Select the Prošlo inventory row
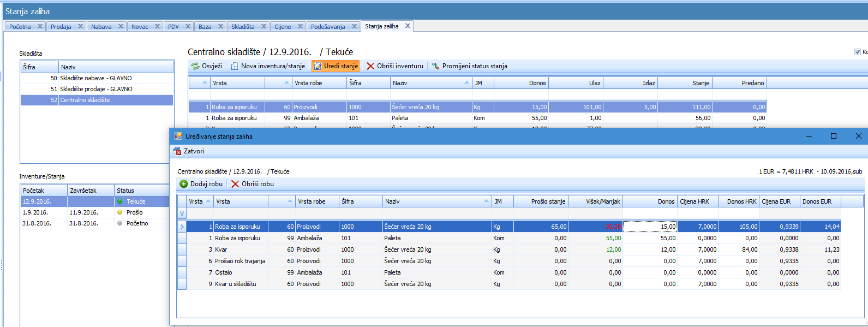The height and width of the screenshot is (327, 868). (x=95, y=212)
